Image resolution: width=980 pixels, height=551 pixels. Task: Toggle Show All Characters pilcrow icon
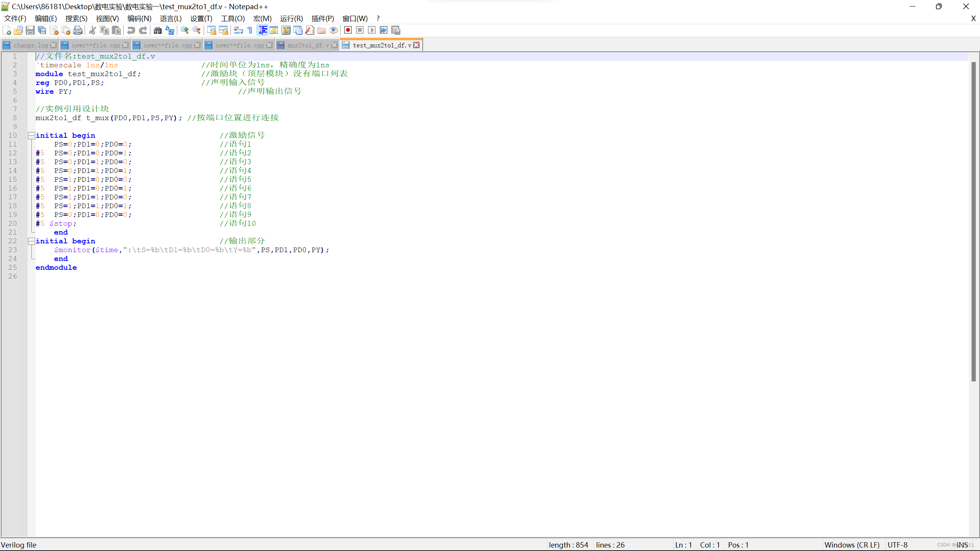click(x=249, y=30)
